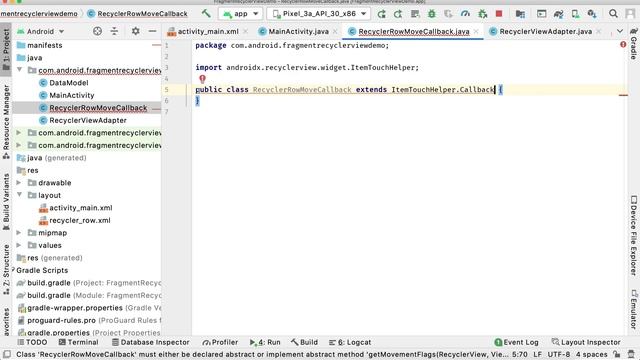The width and height of the screenshot is (640, 360).
Task: Click the Select Opened File target icon
Action: tap(97, 31)
